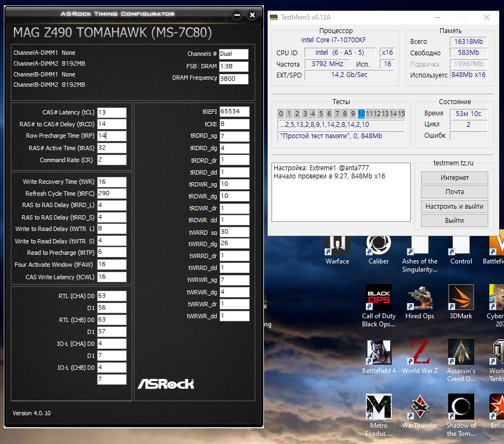Minimize the ASRock Timing Configurator window
504x444 pixels.
pyautogui.click(x=237, y=15)
